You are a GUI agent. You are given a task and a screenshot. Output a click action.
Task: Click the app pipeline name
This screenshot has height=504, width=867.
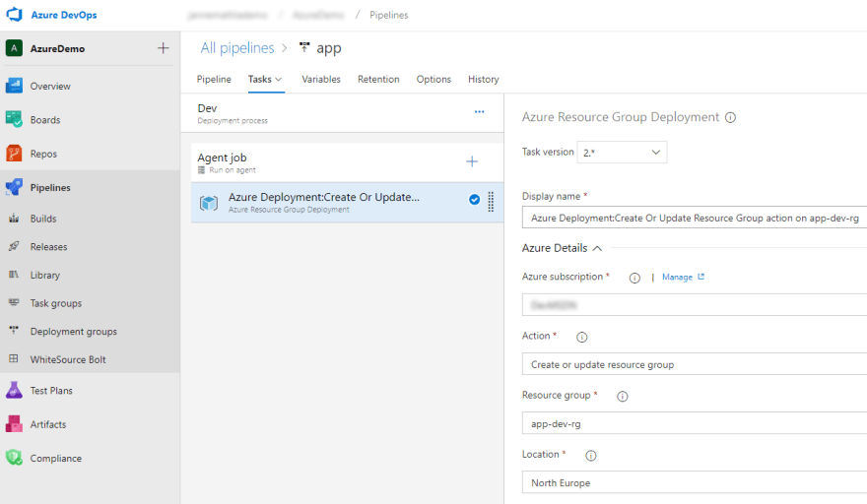click(x=329, y=48)
